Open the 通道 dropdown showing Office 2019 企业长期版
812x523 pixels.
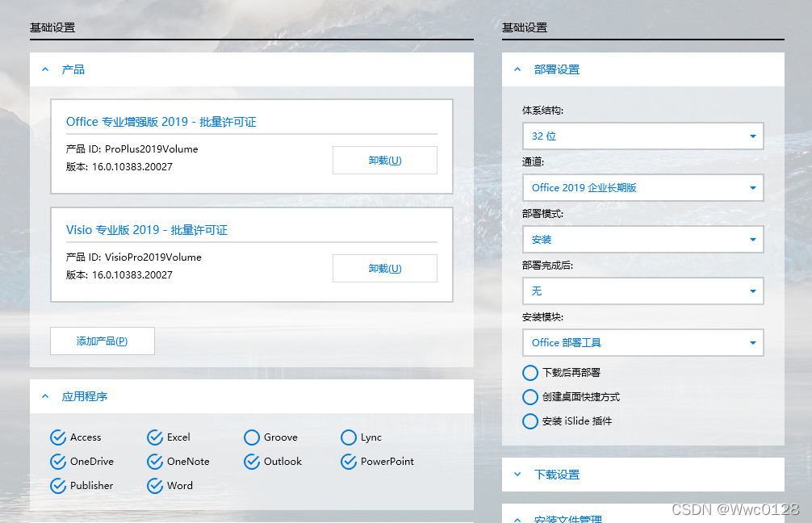643,187
